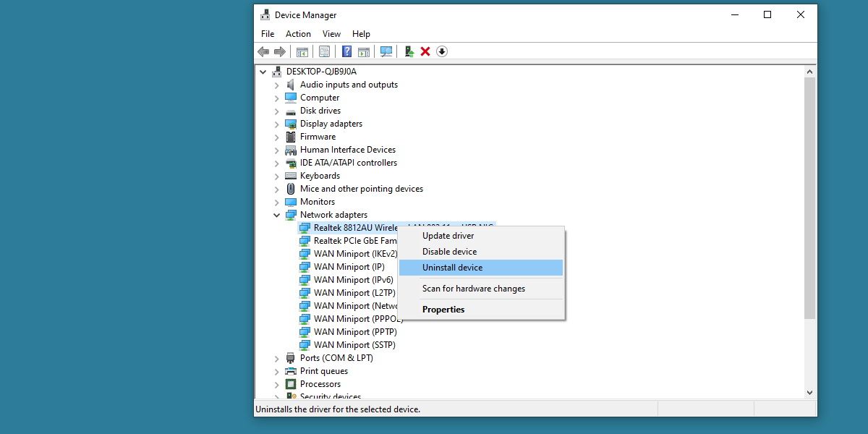
Task: Collapse the Network adapters category
Action: (276, 215)
